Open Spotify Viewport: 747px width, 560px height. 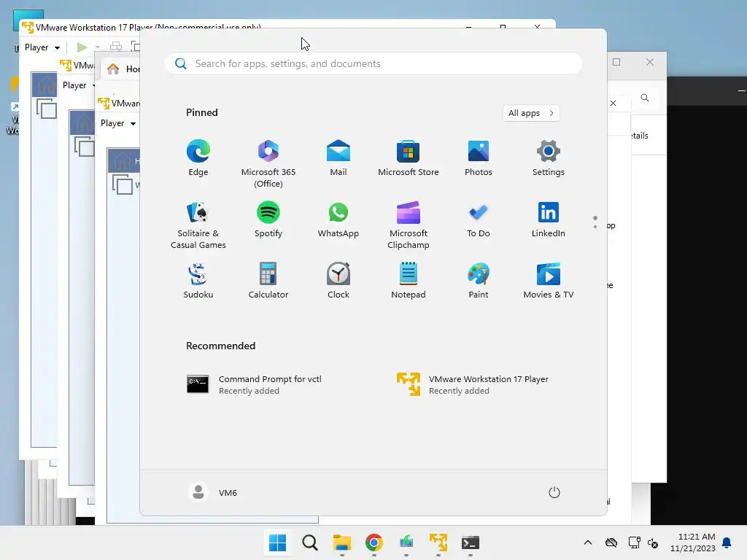268,219
